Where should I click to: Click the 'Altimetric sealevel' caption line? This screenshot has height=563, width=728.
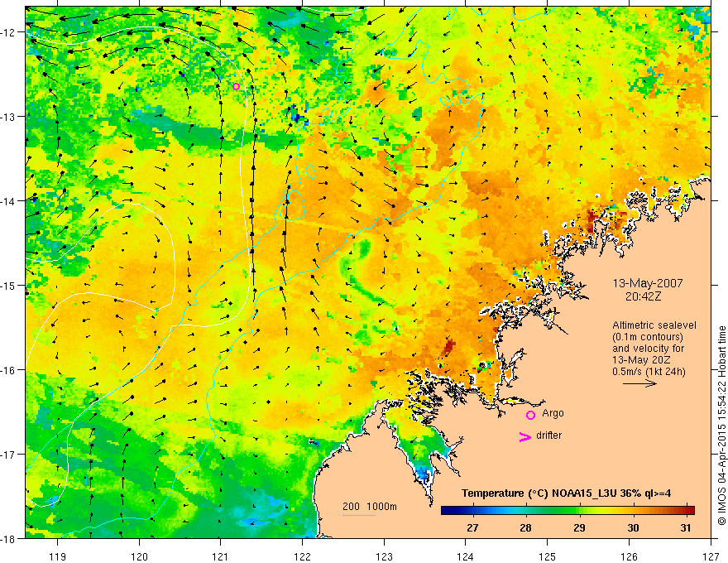tap(654, 325)
